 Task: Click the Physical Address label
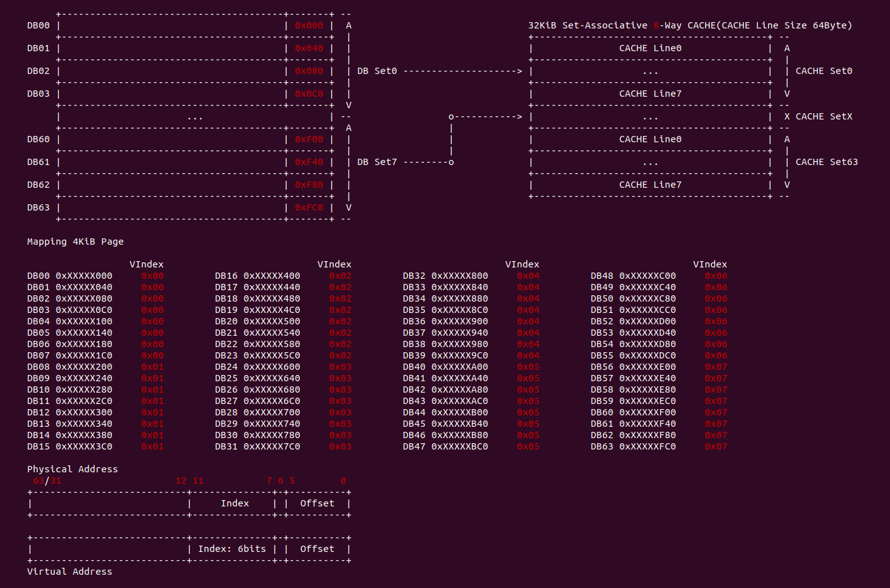(x=72, y=470)
